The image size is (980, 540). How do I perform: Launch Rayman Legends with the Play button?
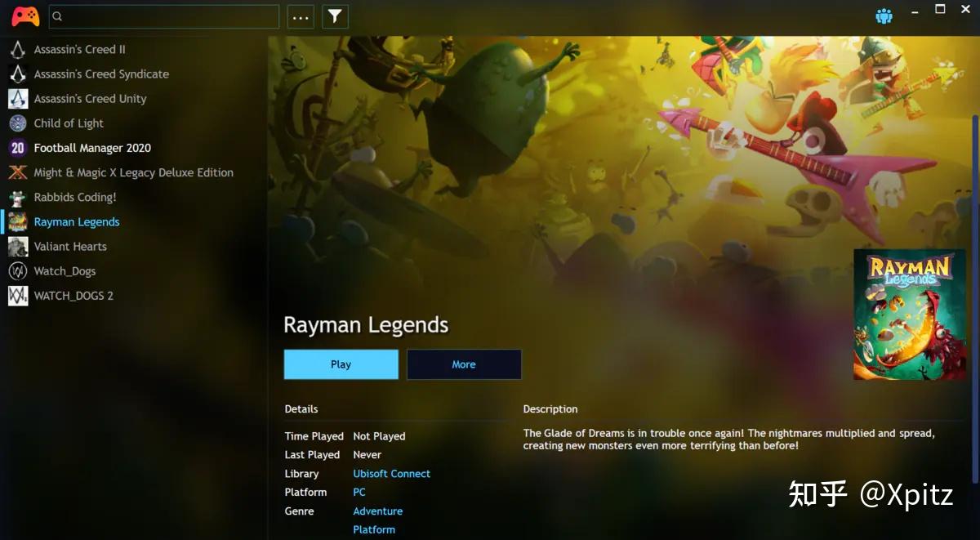click(x=341, y=364)
